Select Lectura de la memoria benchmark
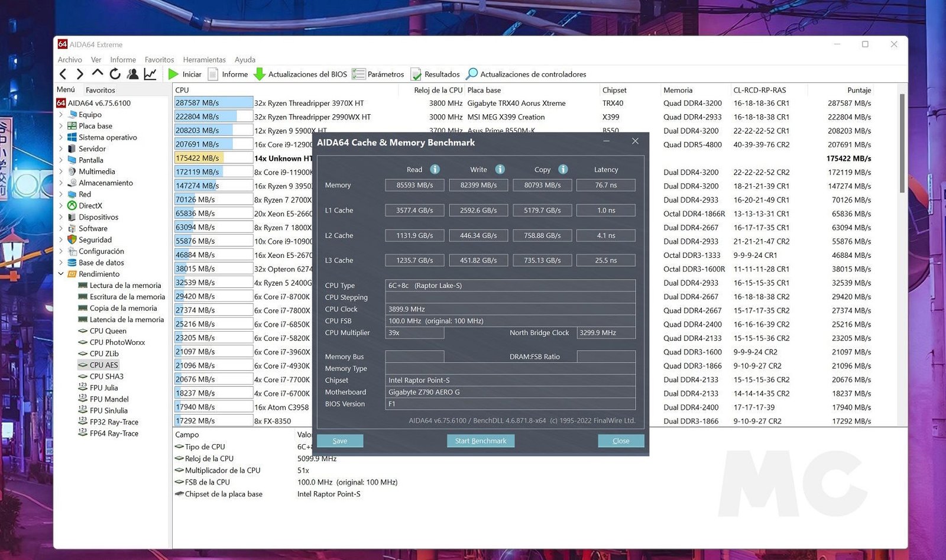 point(125,285)
